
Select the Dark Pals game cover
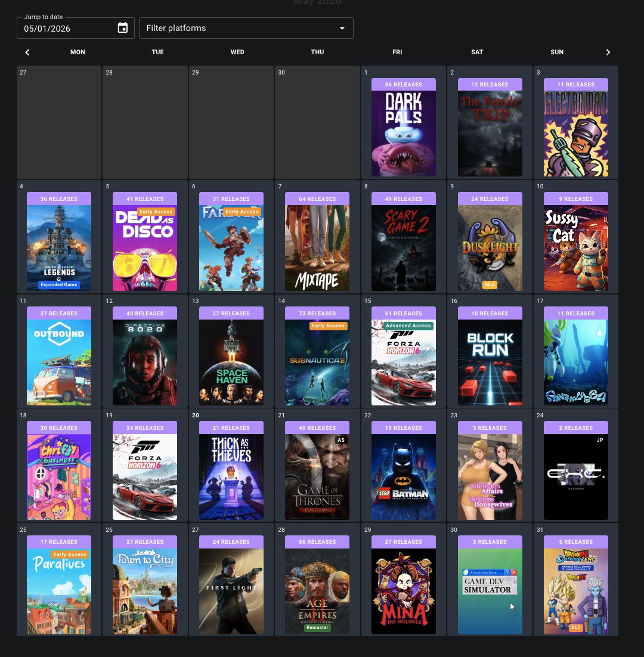[404, 133]
